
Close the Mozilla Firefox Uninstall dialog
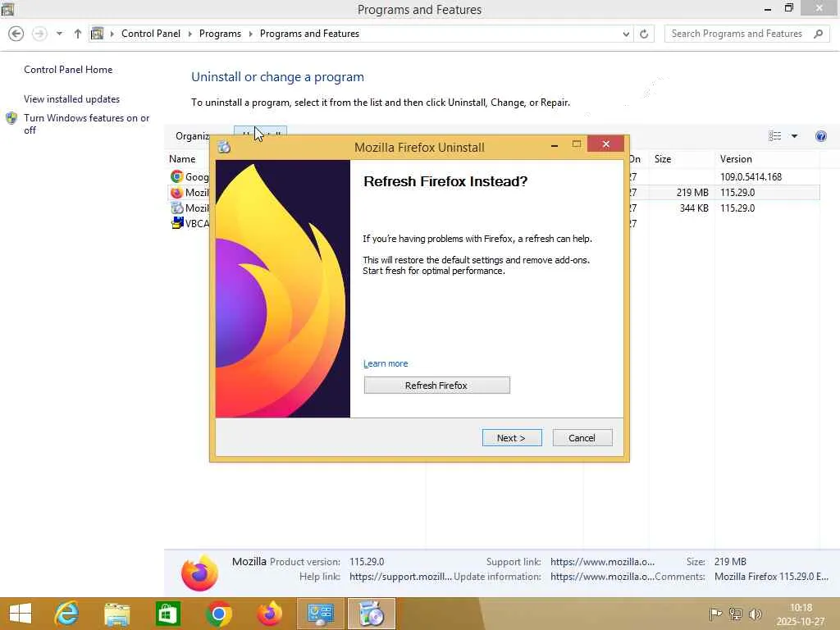click(x=606, y=144)
